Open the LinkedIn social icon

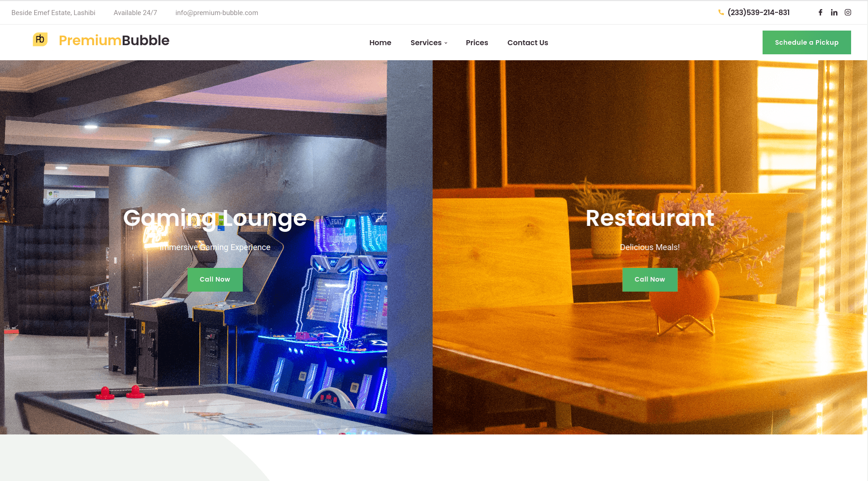pos(834,12)
